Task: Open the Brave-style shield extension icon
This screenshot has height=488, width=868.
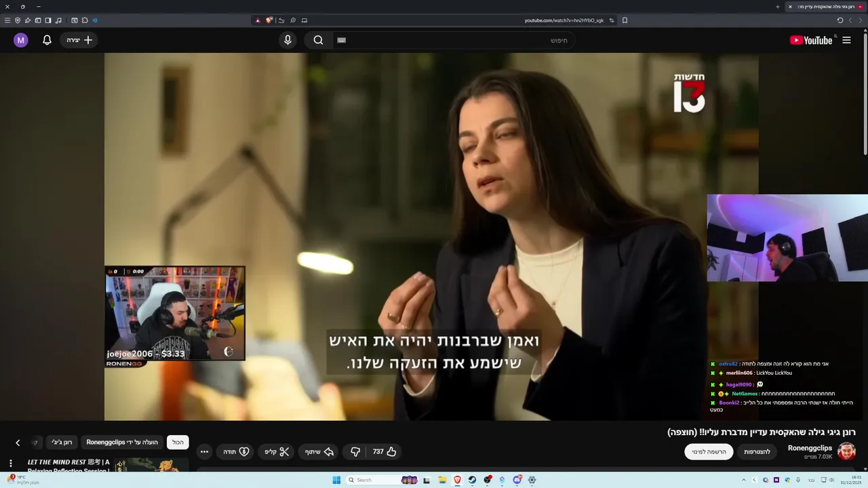Action: pyautogui.click(x=269, y=20)
